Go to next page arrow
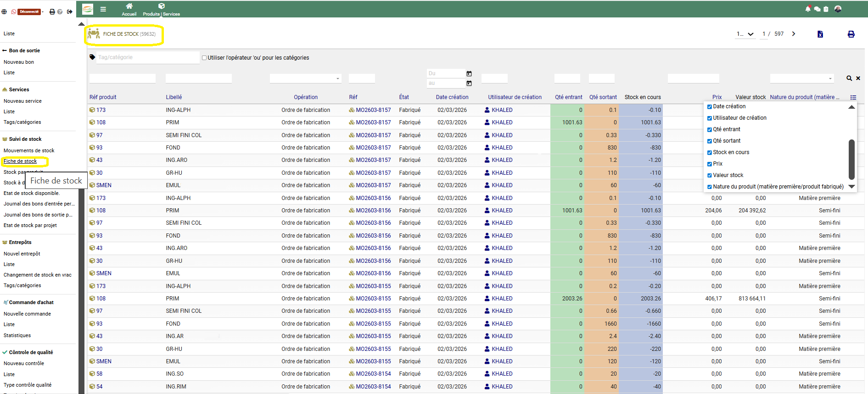 [x=794, y=34]
